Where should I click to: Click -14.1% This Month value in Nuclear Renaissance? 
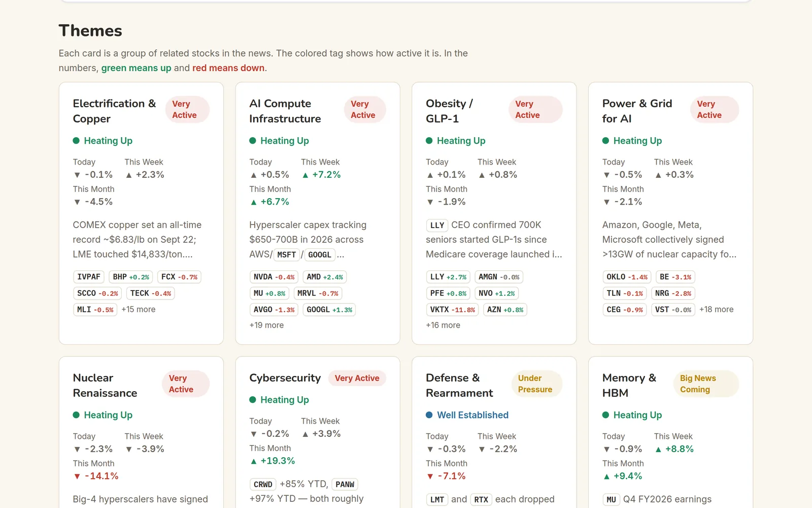pos(95,476)
